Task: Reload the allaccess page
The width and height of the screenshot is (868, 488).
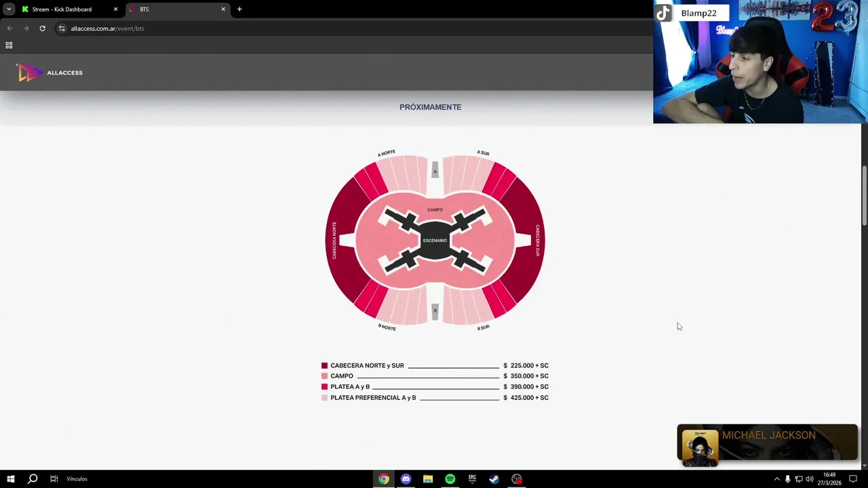Action: tap(42, 28)
